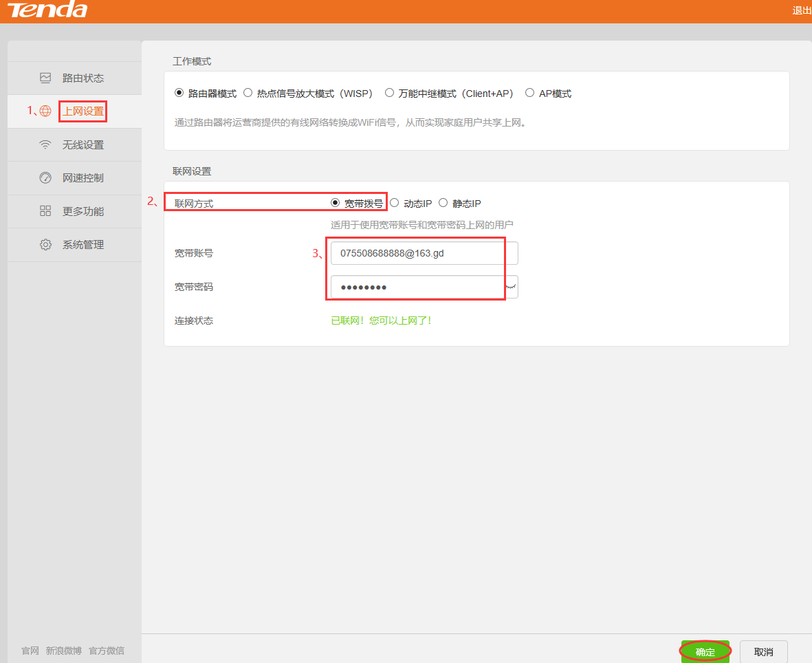The image size is (812, 663).
Task: Click the globe icon for internet settings
Action: pos(45,111)
